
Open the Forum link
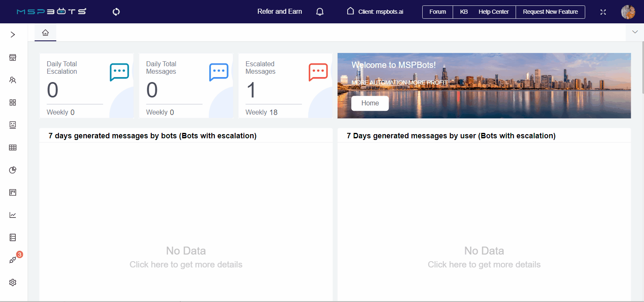pyautogui.click(x=438, y=12)
